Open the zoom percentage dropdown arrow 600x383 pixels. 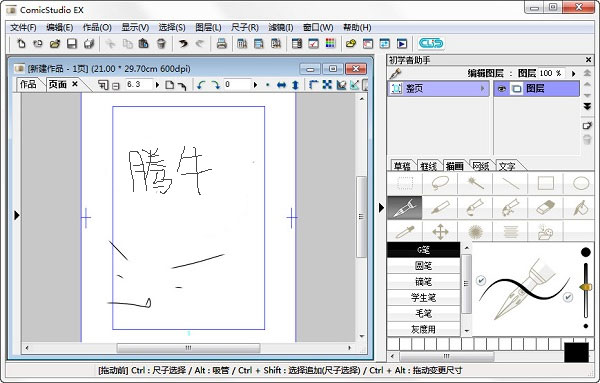[157, 85]
